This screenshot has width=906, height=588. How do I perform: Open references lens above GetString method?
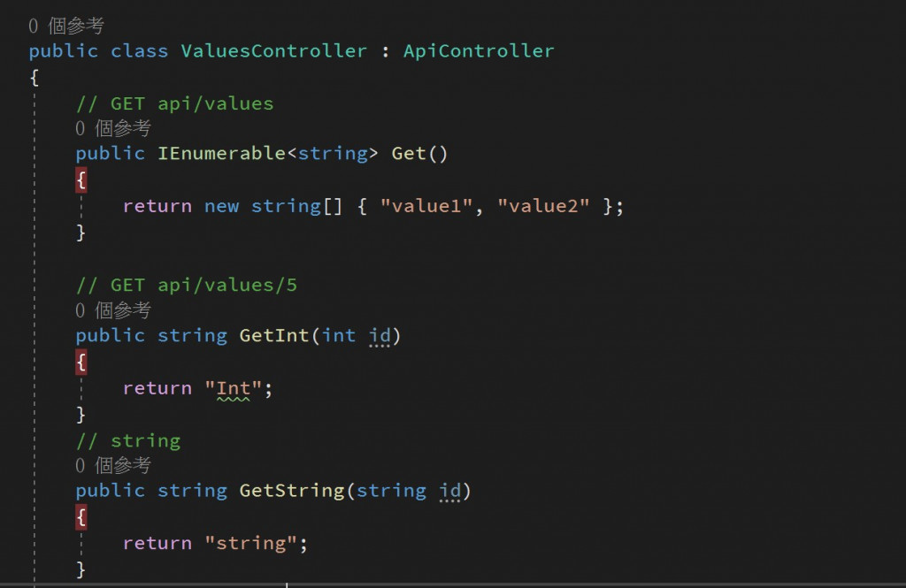[113, 465]
